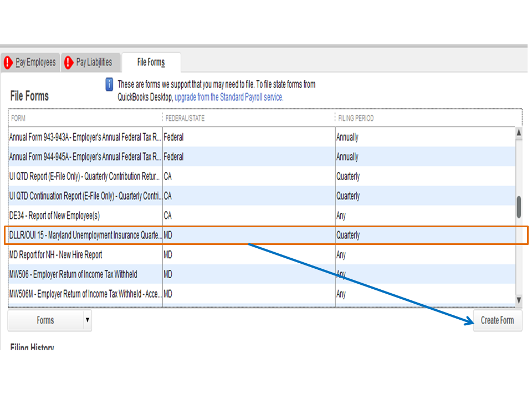Click the Forms button
This screenshot has width=532, height=399.
tap(45, 320)
